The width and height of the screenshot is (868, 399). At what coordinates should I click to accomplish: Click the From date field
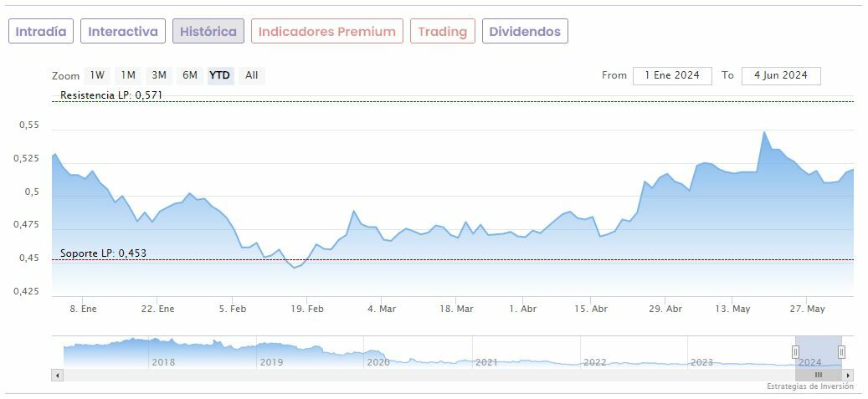(672, 75)
